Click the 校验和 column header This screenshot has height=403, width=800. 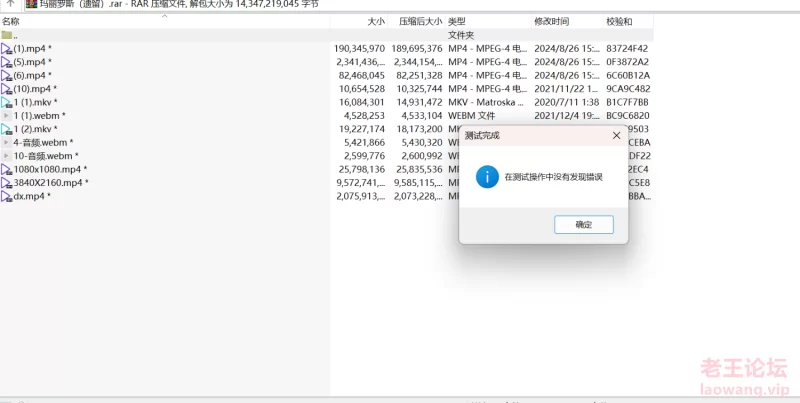[x=619, y=21]
